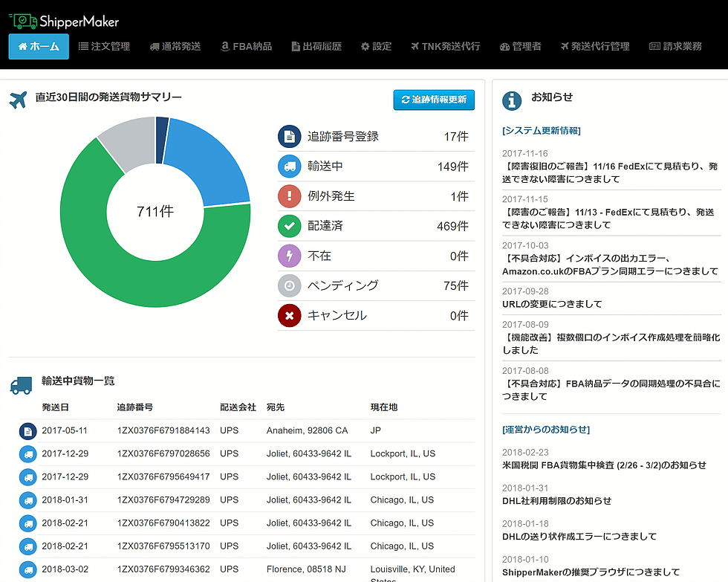Viewport: 728px width, 582px height.
Task: Click destination Anaheim, 92806 CA
Action: coord(307,430)
